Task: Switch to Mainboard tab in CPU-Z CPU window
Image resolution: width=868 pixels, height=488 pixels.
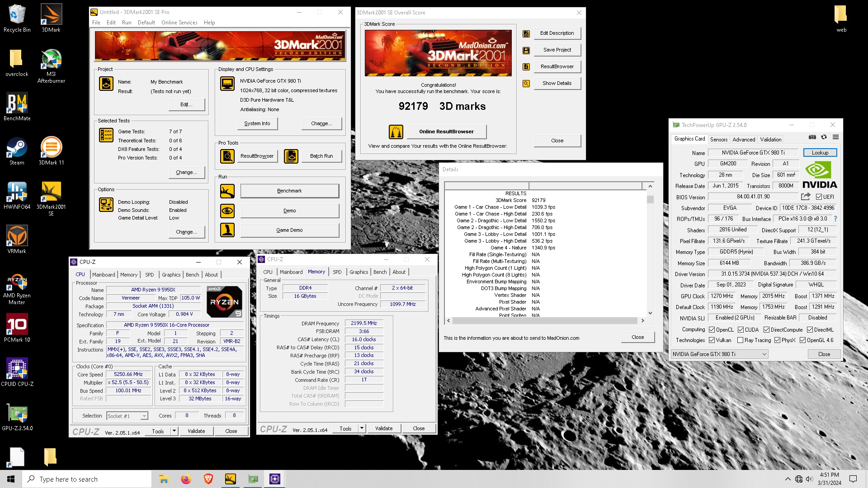Action: pos(104,275)
